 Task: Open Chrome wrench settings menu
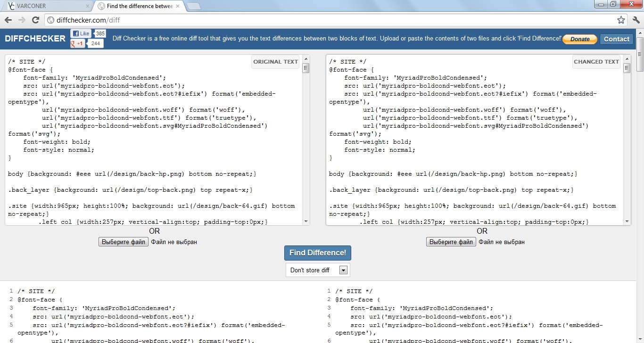[636, 20]
